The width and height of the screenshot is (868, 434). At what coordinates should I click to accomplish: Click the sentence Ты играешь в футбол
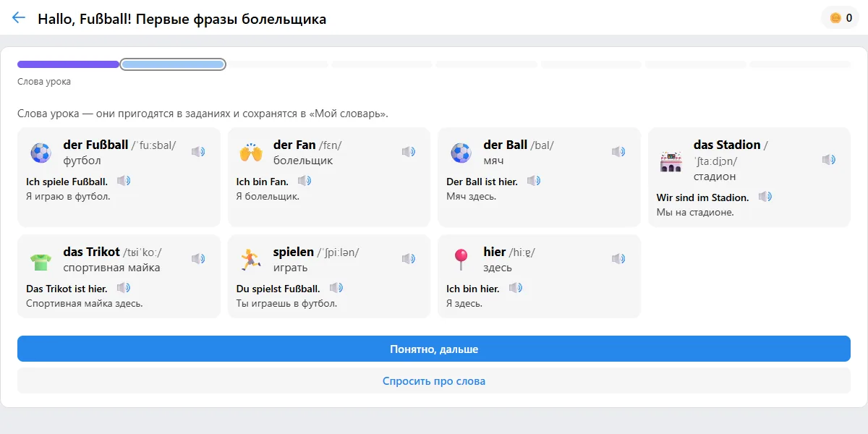point(286,303)
